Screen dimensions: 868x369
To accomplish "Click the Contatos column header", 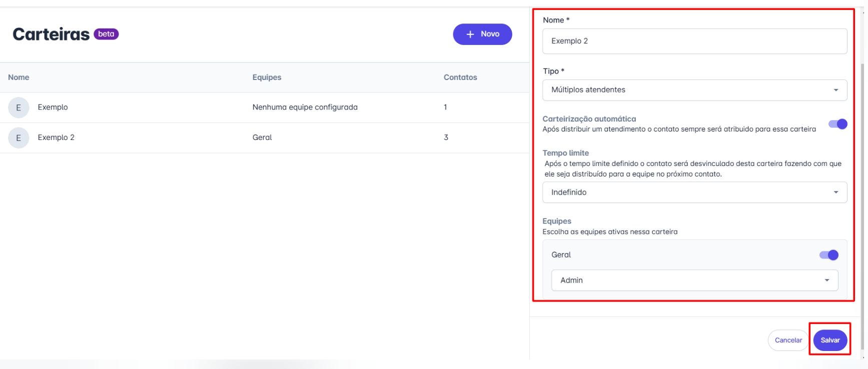I will pyautogui.click(x=460, y=77).
